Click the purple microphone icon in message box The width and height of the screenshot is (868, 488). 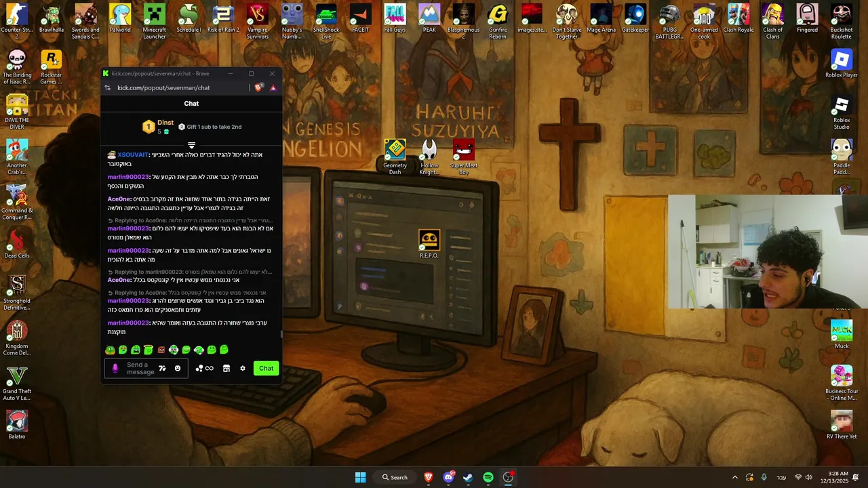click(x=115, y=368)
